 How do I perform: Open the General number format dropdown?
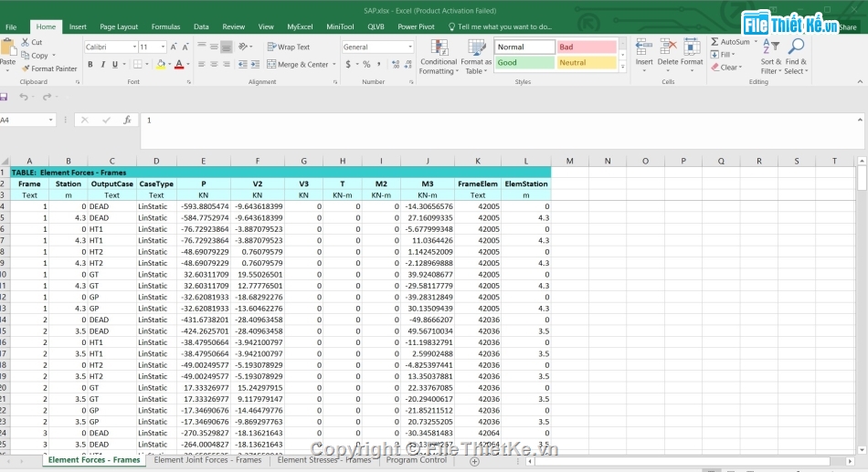pyautogui.click(x=410, y=47)
